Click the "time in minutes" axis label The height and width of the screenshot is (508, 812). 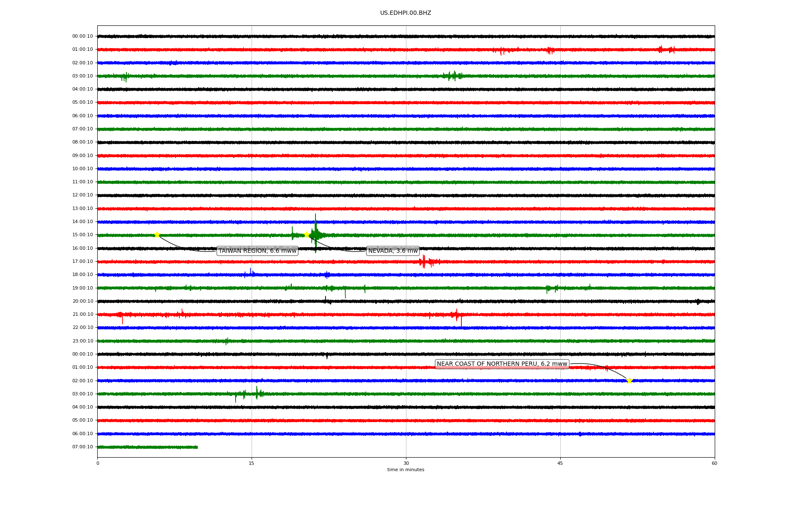click(405, 470)
